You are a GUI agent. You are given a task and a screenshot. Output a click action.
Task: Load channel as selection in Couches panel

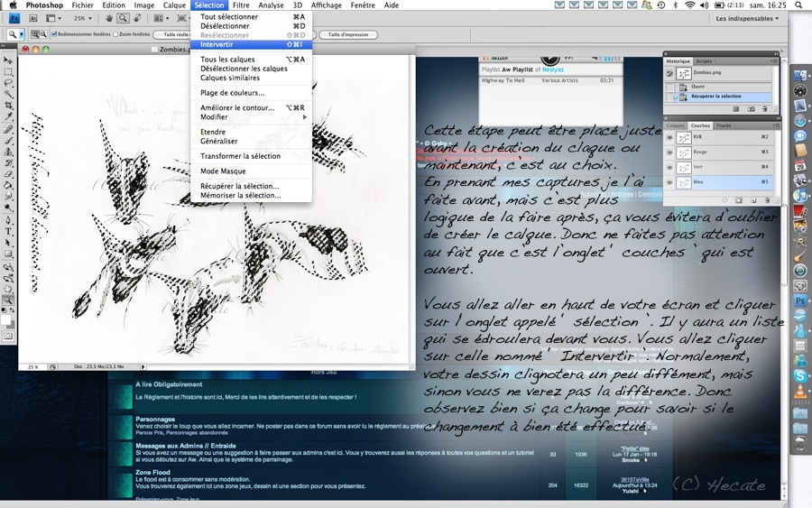coord(724,200)
